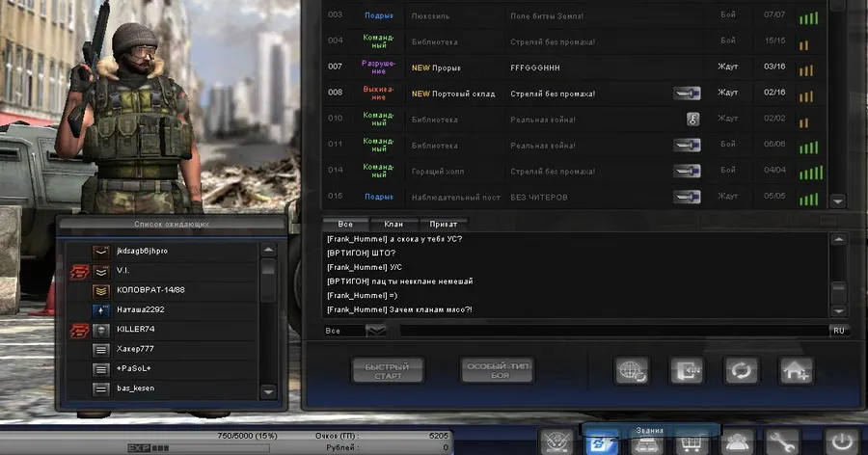Click the waiting list scroll-up arrow
The image size is (868, 455).
[x=268, y=251]
